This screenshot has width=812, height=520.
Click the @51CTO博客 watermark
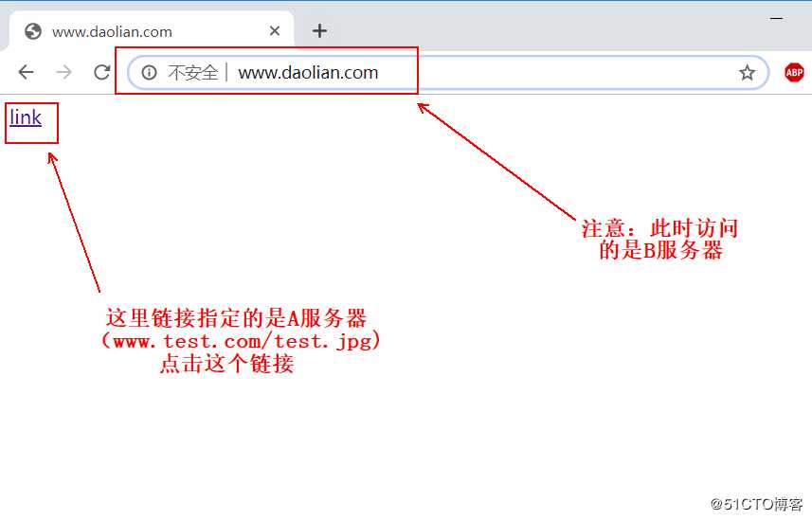click(757, 504)
